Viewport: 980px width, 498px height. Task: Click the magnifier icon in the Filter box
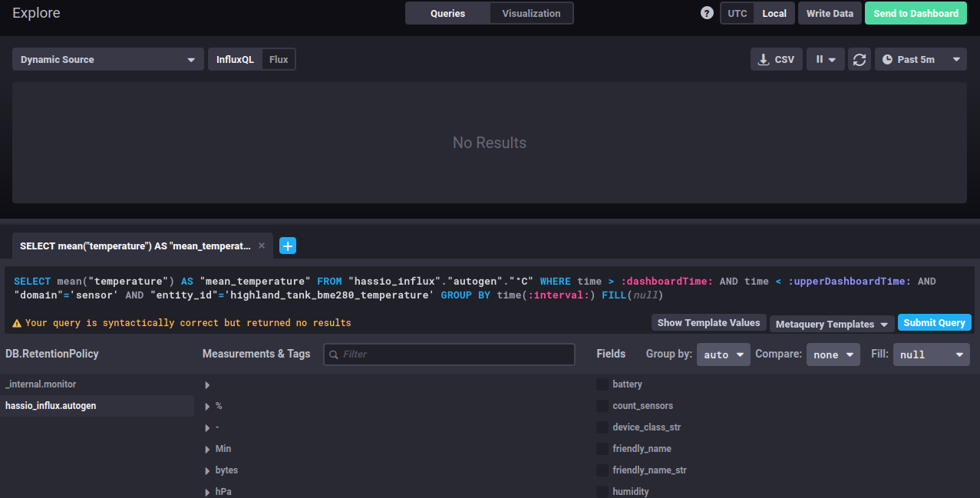[x=333, y=355]
